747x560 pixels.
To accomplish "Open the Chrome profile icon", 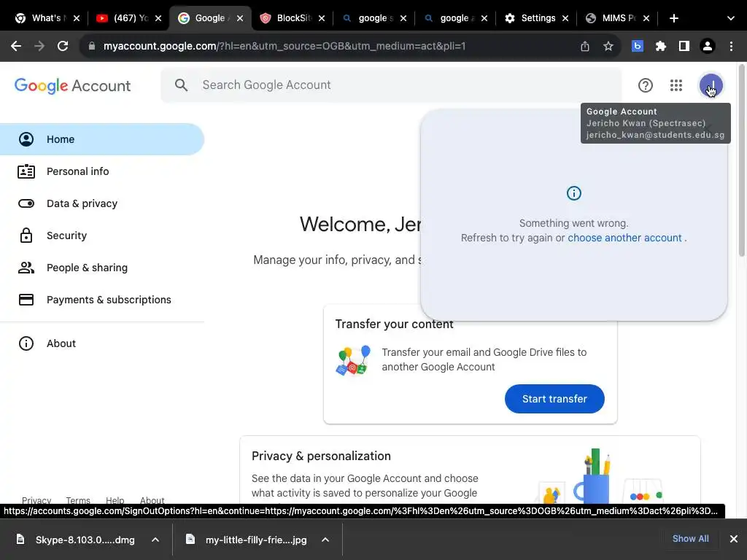I will click(x=708, y=46).
